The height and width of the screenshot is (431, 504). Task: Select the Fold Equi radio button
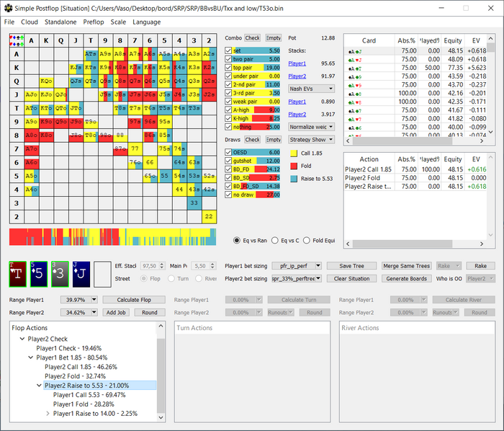pyautogui.click(x=307, y=241)
